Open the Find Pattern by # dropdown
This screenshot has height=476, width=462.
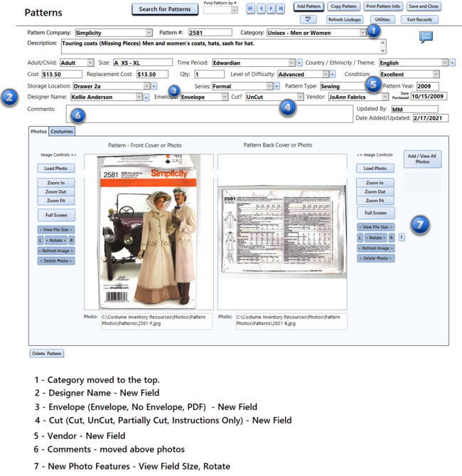[234, 10]
